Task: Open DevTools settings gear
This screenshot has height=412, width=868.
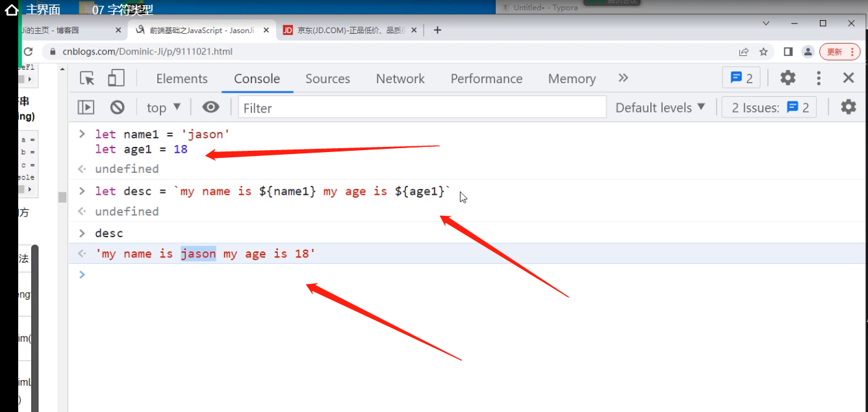Action: click(x=787, y=78)
